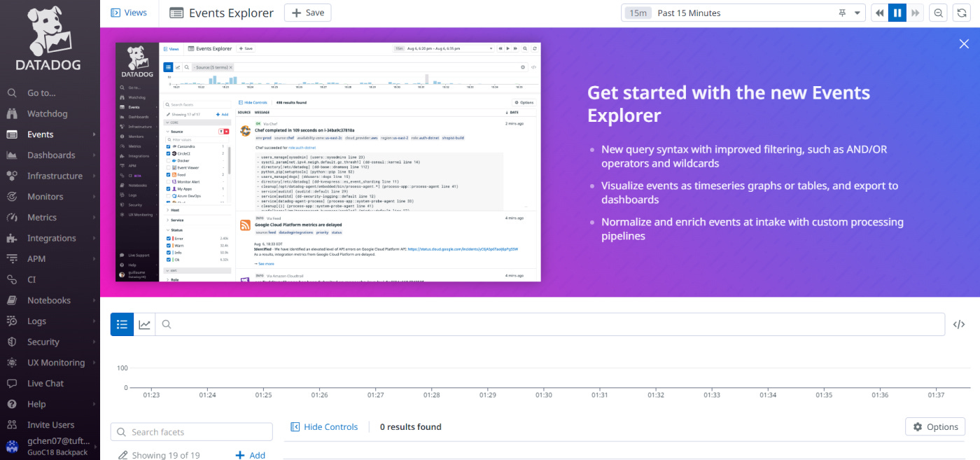
Task: Pause live data updates
Action: [897, 12]
